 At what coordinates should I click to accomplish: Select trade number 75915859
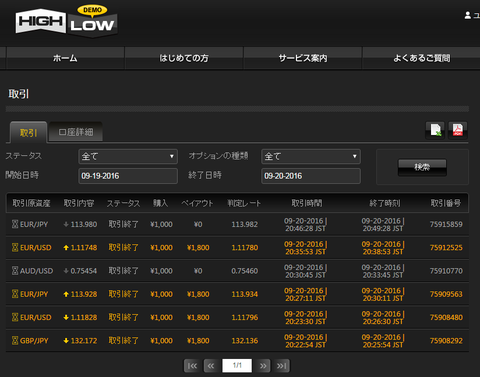coord(446,224)
